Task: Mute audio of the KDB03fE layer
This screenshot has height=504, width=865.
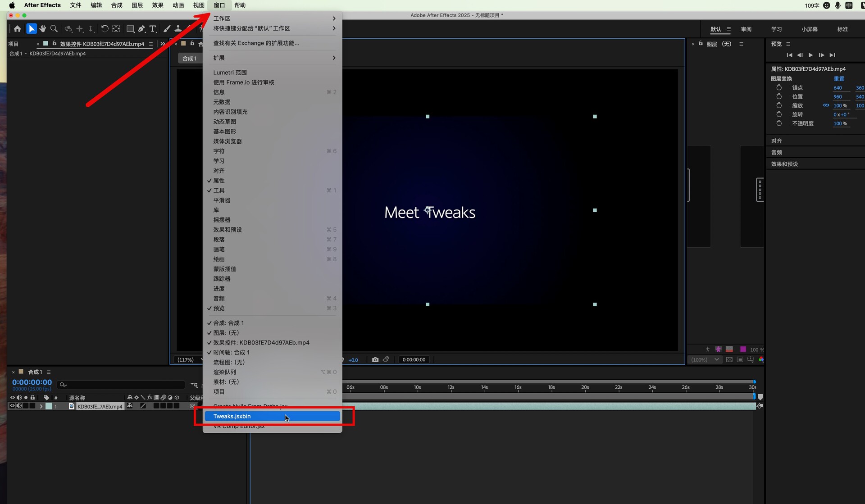Action: tap(19, 406)
